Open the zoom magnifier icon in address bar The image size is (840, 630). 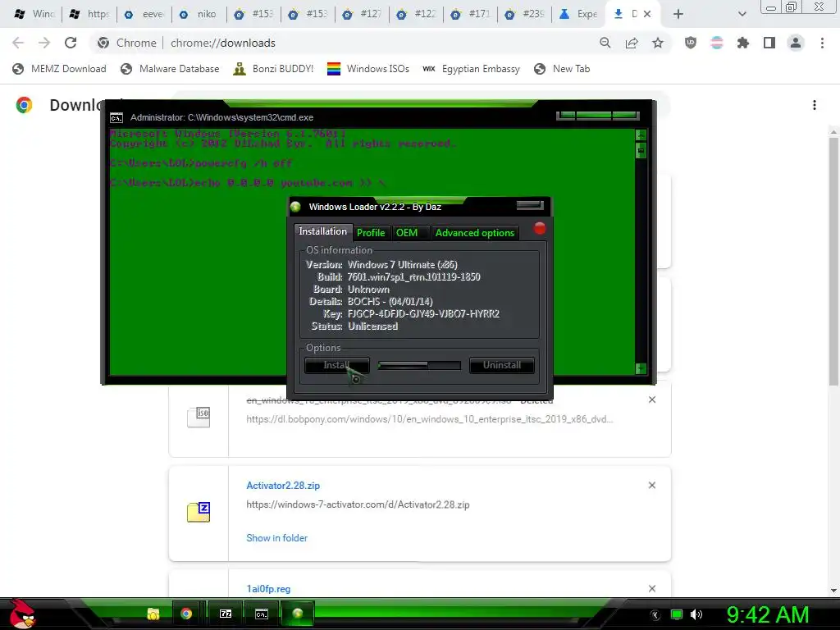pyautogui.click(x=605, y=43)
